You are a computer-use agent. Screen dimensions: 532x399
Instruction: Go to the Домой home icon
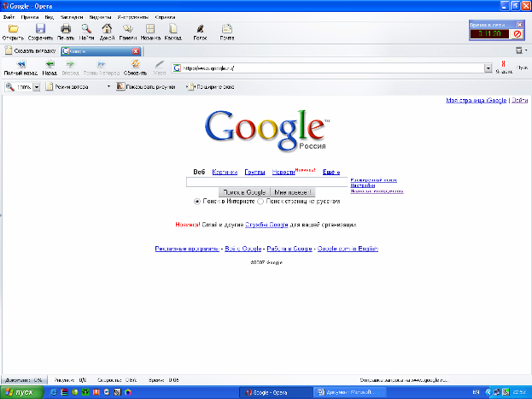pyautogui.click(x=107, y=29)
